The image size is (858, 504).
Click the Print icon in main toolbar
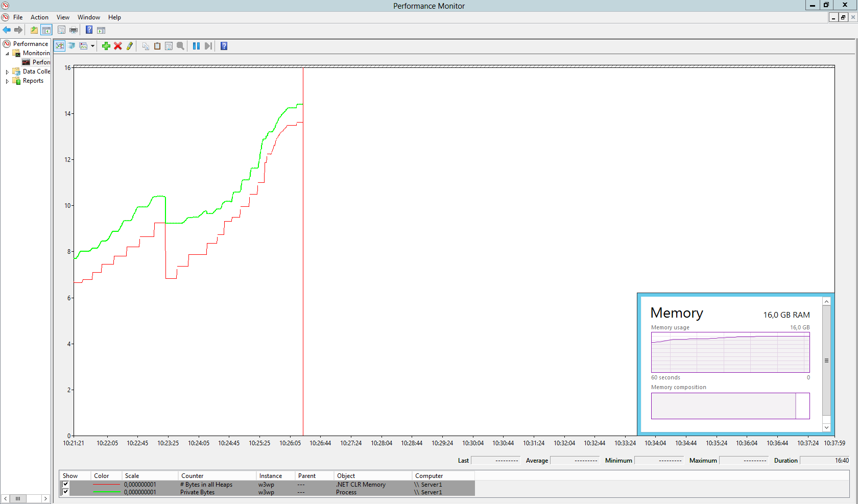point(74,30)
